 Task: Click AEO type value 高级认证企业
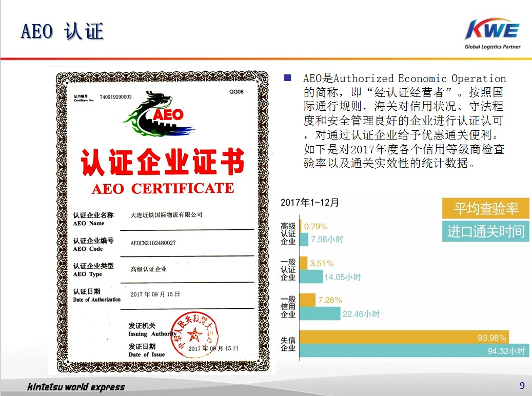tap(149, 269)
